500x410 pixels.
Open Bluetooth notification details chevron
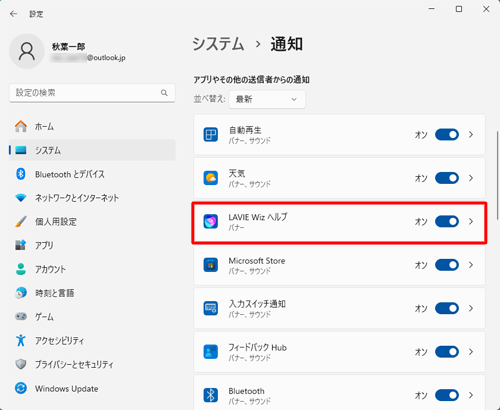(x=471, y=395)
